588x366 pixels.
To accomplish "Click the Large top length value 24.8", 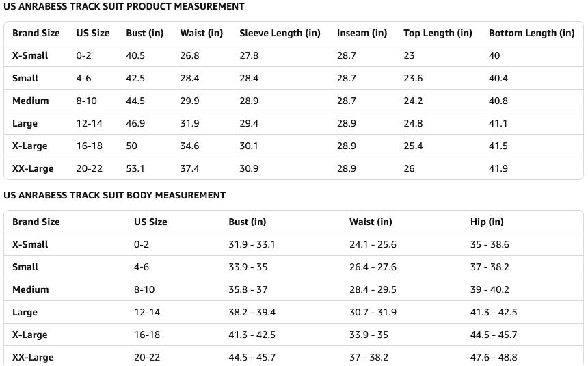I will tap(413, 124).
